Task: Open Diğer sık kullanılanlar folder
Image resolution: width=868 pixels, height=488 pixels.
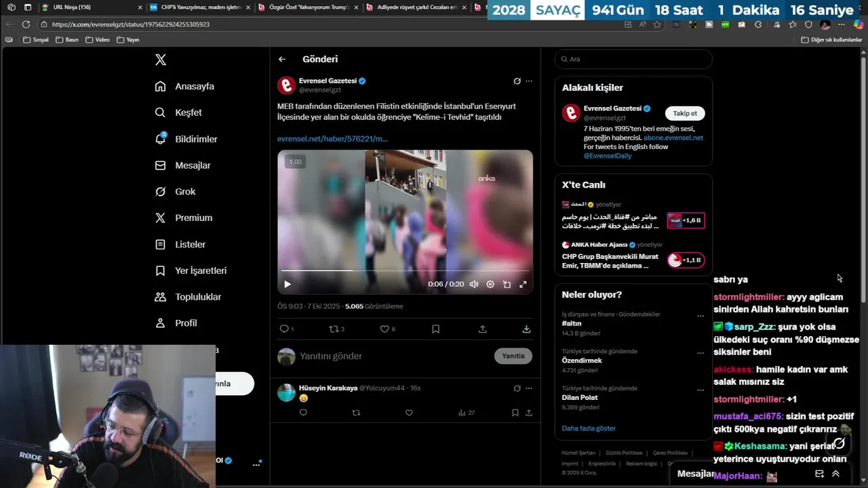Action: pos(831,40)
